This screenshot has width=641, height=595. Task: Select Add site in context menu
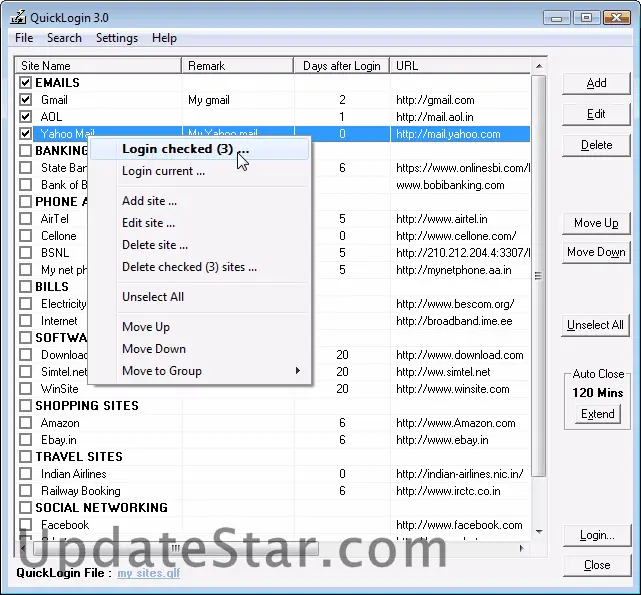tap(199, 201)
